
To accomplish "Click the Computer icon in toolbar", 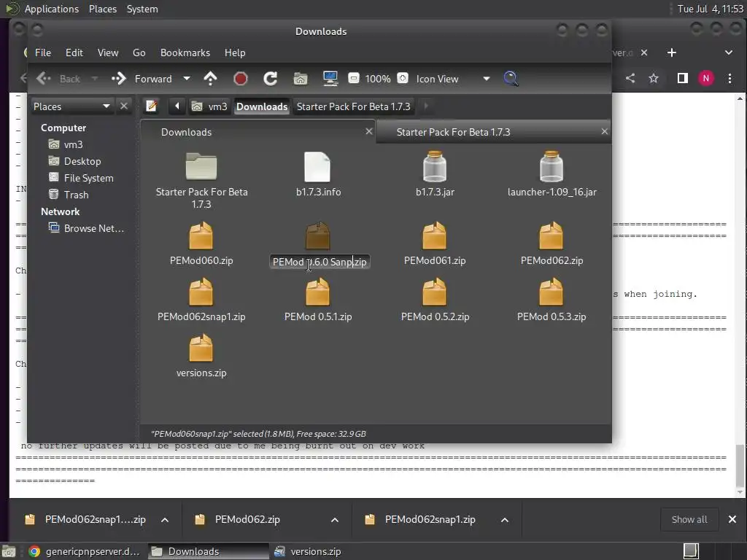I will tap(330, 79).
